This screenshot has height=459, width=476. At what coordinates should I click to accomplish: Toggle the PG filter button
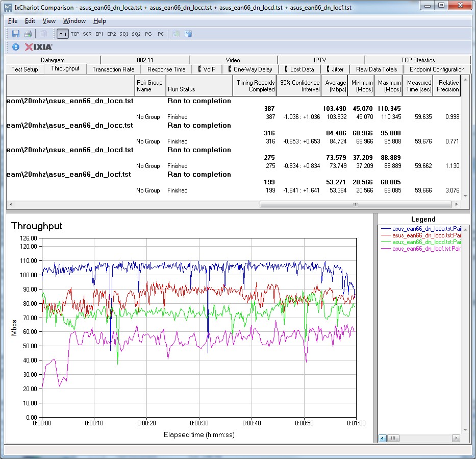pyautogui.click(x=148, y=34)
